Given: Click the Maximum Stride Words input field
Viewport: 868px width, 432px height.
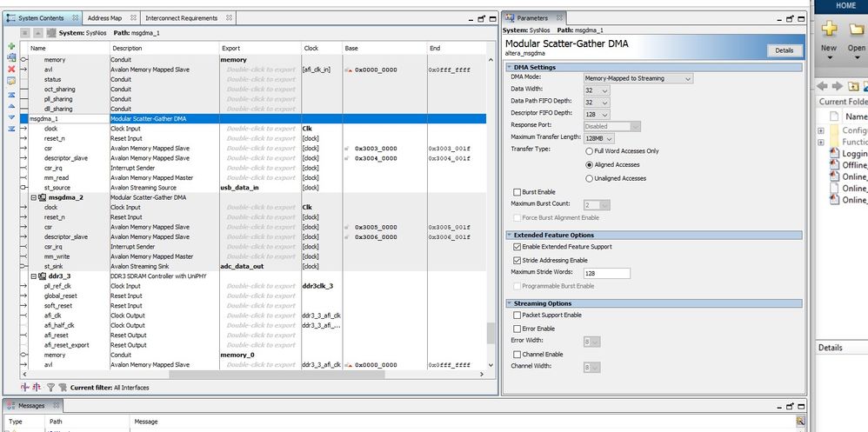Looking at the screenshot, I should 607,273.
